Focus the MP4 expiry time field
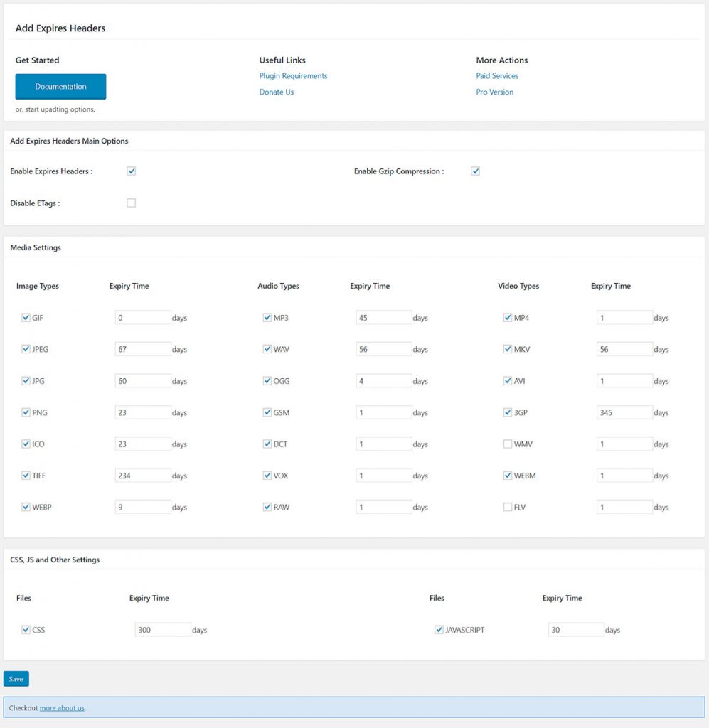The height and width of the screenshot is (728, 709). coord(624,318)
